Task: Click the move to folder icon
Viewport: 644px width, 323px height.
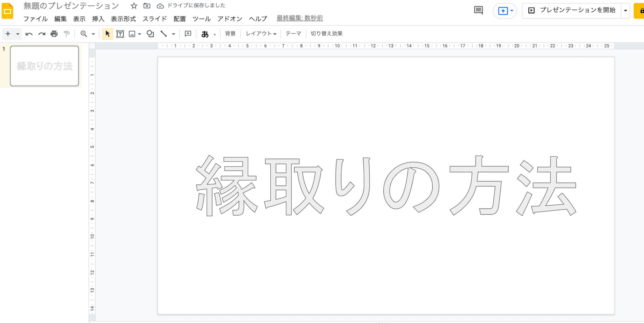Action: (x=147, y=6)
